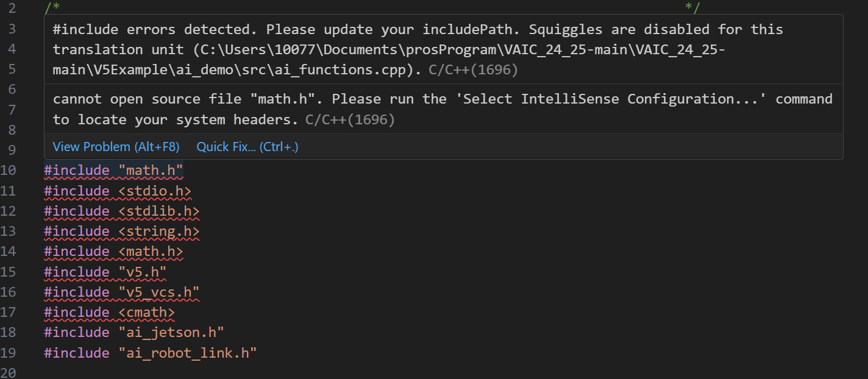Click the View Problem (Alt+F8) link
The width and height of the screenshot is (868, 379).
tap(116, 147)
